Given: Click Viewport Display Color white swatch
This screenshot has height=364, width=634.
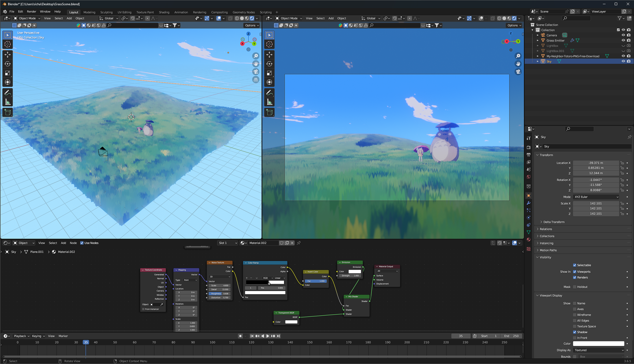Looking at the screenshot, I should [x=598, y=344].
